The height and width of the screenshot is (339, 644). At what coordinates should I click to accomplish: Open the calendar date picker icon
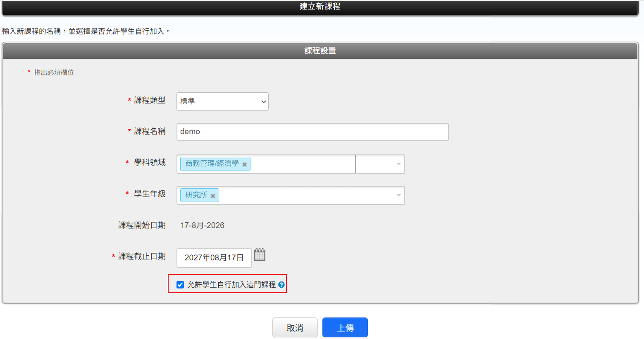[260, 255]
